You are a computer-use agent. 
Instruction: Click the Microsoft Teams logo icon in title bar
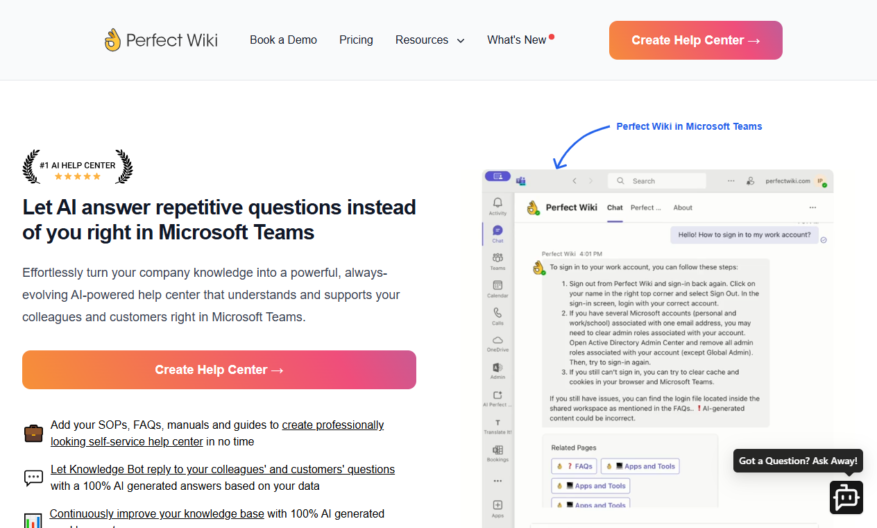click(521, 181)
